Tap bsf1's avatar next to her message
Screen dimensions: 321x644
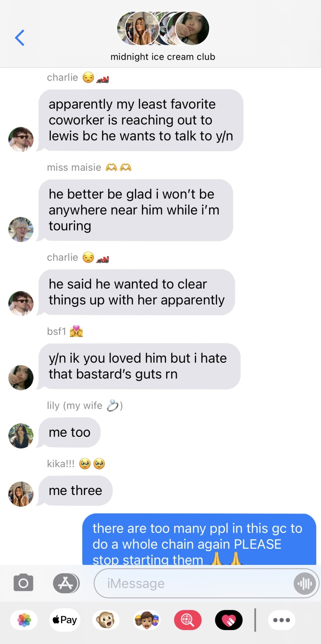click(21, 378)
